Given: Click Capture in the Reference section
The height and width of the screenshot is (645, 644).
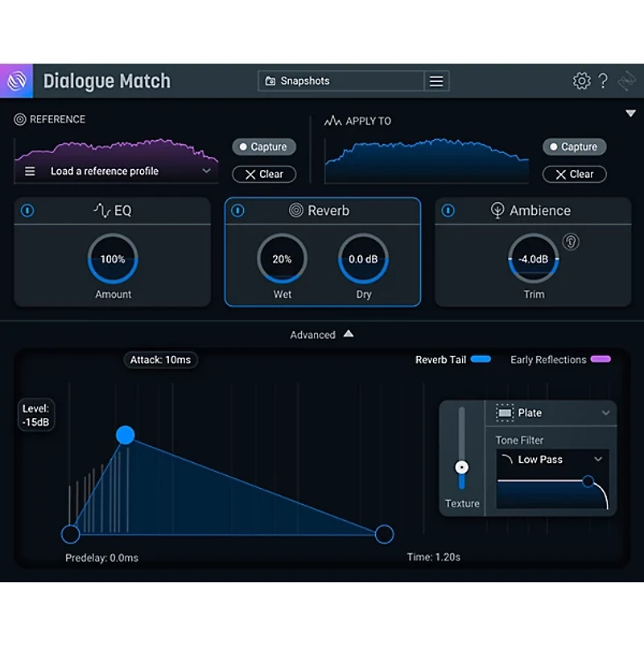Looking at the screenshot, I should (263, 147).
